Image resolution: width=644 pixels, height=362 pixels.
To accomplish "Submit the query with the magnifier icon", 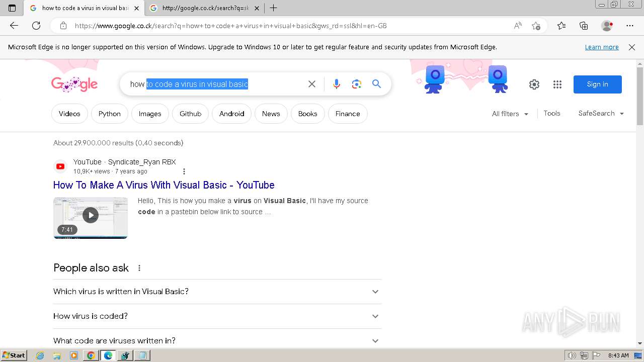I will point(376,84).
